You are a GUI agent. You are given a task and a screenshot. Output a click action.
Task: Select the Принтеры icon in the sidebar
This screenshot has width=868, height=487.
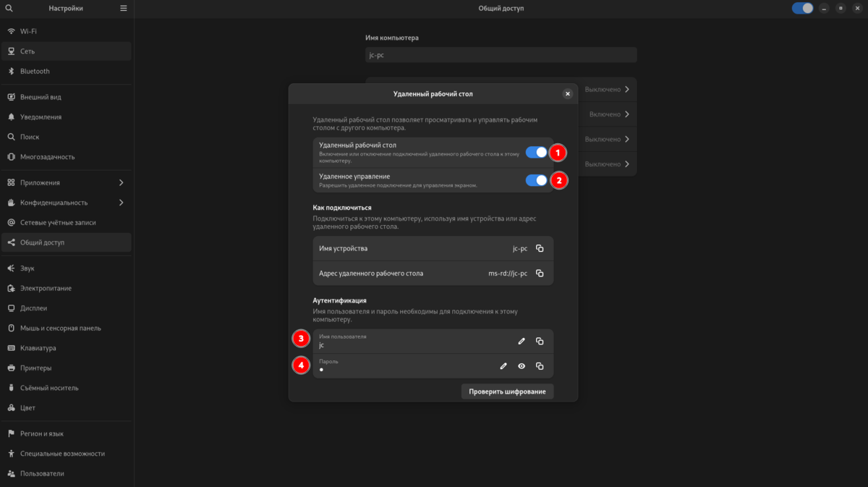point(11,368)
